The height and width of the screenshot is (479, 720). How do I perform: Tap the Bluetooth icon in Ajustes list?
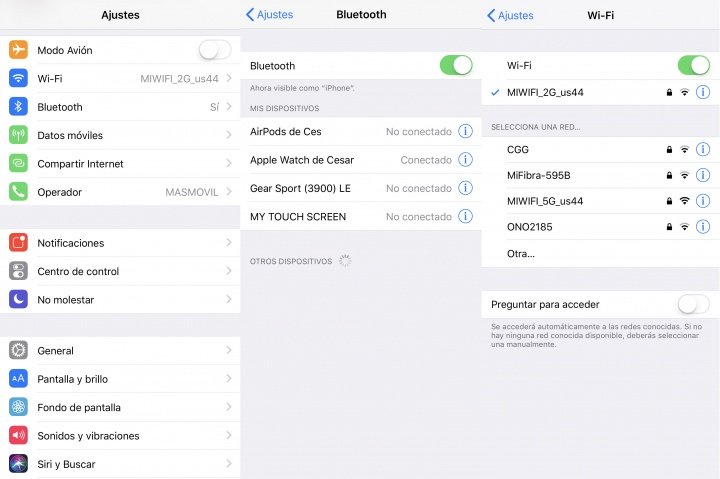pyautogui.click(x=18, y=107)
